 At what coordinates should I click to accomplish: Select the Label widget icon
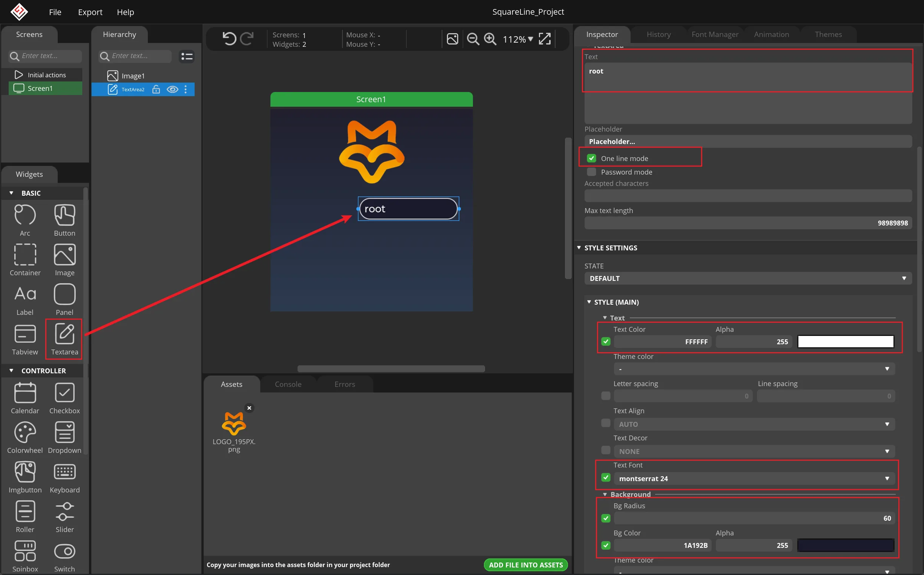(25, 294)
